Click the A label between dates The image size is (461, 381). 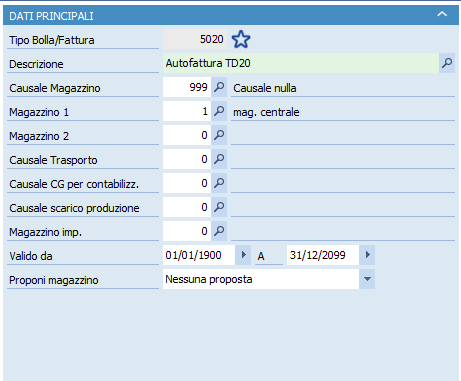(x=261, y=256)
